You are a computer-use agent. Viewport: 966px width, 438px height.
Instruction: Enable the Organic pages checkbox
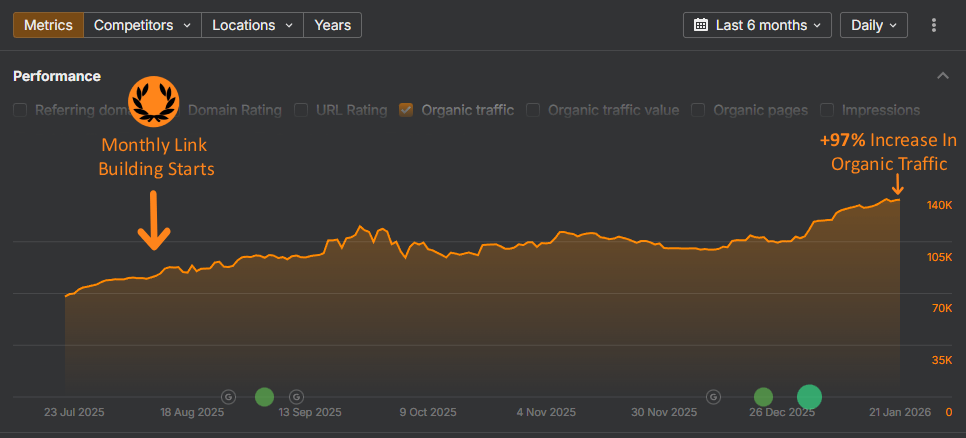pos(698,110)
